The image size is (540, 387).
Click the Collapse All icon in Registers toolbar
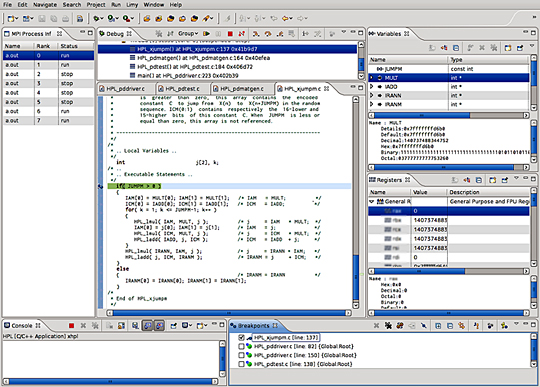pos(479,180)
